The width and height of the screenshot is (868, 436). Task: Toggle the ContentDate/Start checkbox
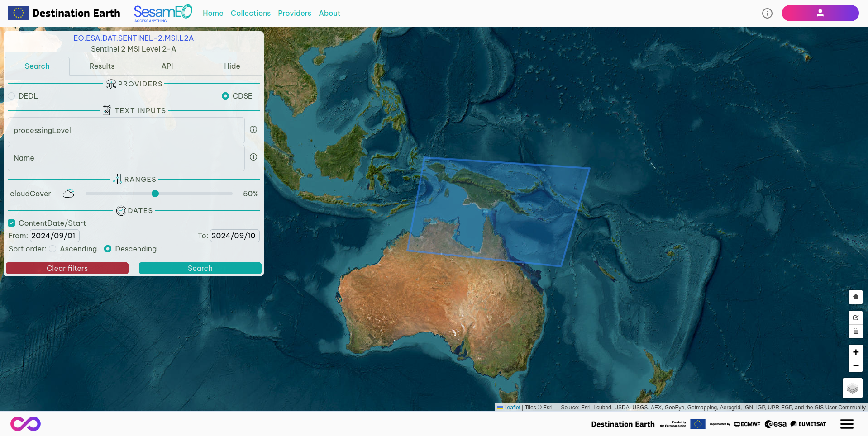[x=12, y=223]
